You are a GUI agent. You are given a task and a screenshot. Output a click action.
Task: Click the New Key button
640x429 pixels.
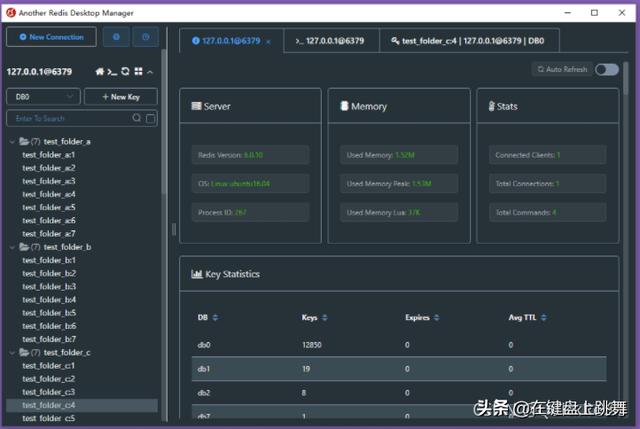click(121, 97)
